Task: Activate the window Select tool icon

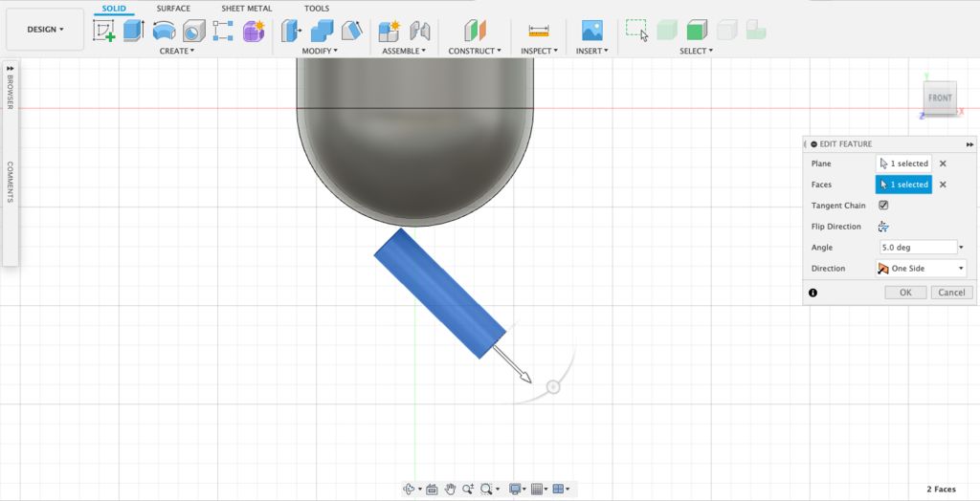Action: point(636,30)
